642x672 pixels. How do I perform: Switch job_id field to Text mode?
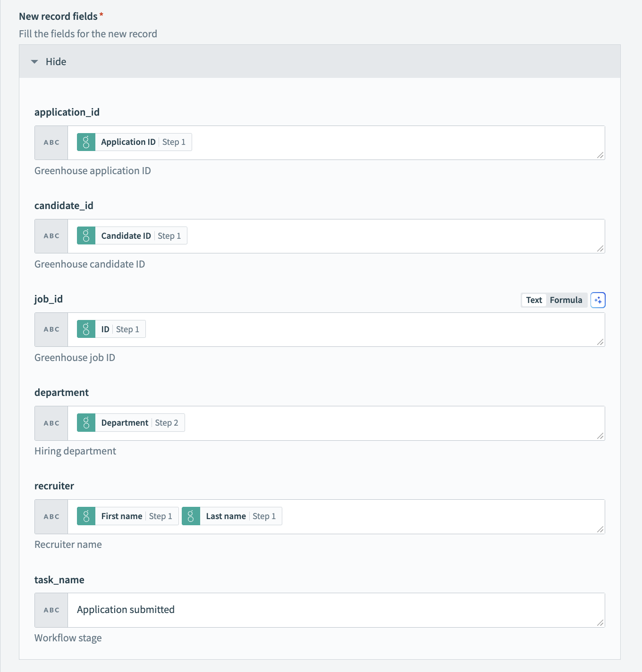point(534,300)
